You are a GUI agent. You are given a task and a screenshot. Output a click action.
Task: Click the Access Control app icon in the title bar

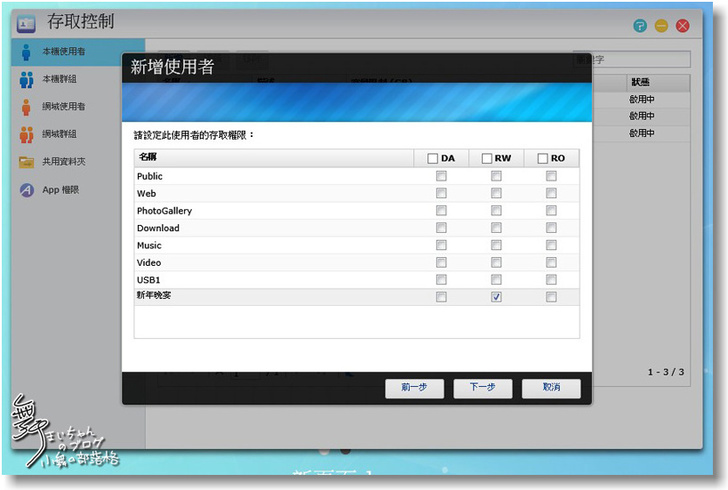click(26, 23)
